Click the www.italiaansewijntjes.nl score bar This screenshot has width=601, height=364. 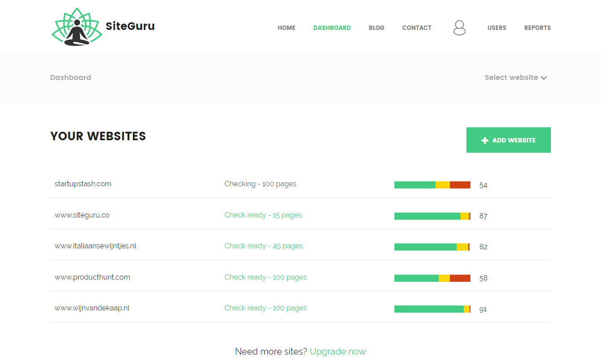click(432, 247)
